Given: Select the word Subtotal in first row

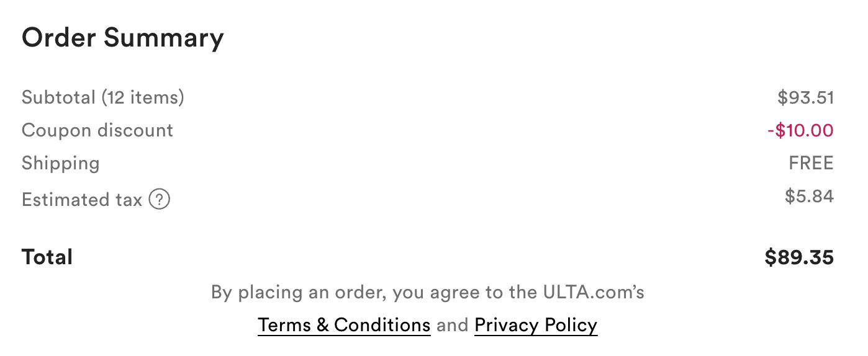Looking at the screenshot, I should pos(59,97).
